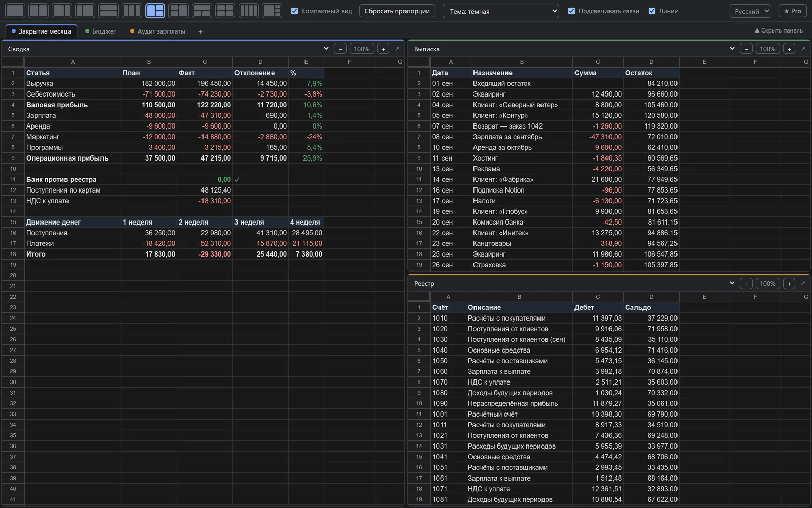Switch to the Аудит зарплаты tab
The height and width of the screenshot is (508, 812).
[157, 31]
